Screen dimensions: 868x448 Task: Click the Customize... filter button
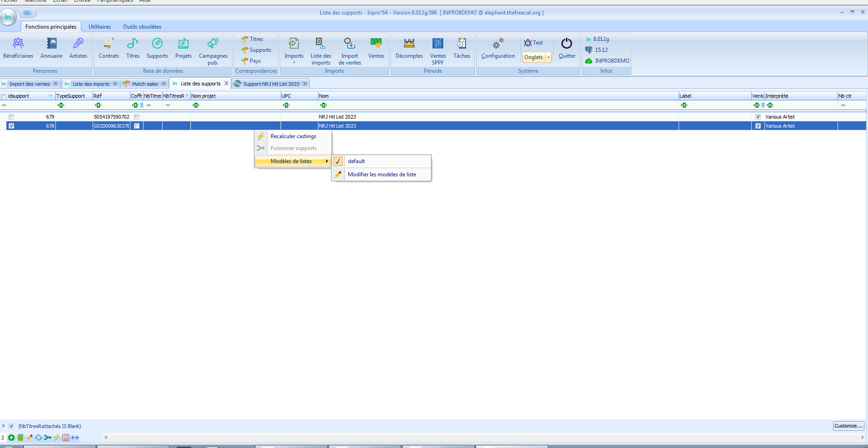(848, 426)
